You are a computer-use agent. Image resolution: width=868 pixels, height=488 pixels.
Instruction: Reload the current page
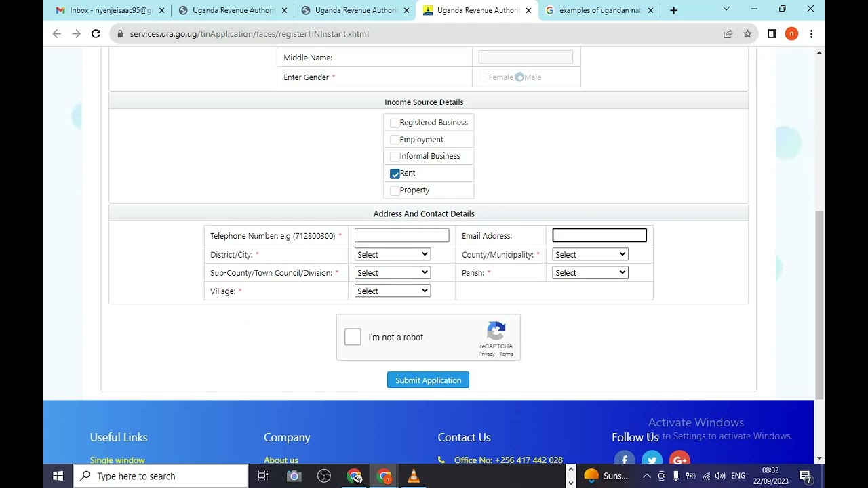coord(96,33)
